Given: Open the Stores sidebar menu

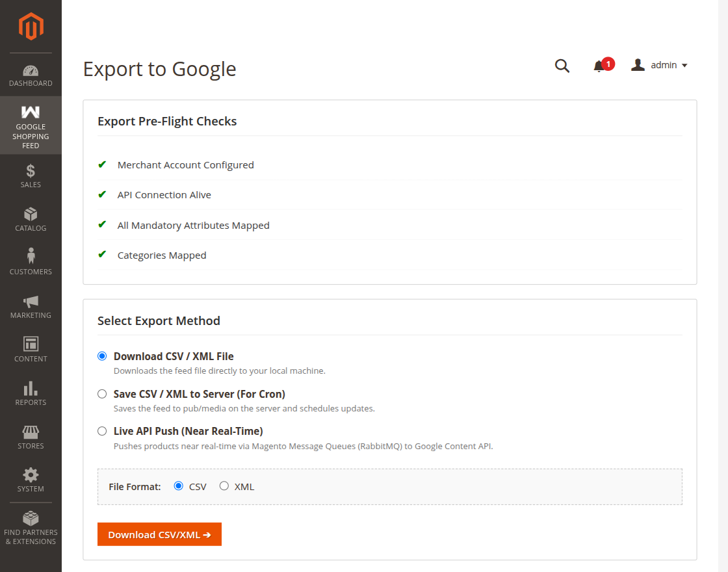Looking at the screenshot, I should (x=31, y=437).
